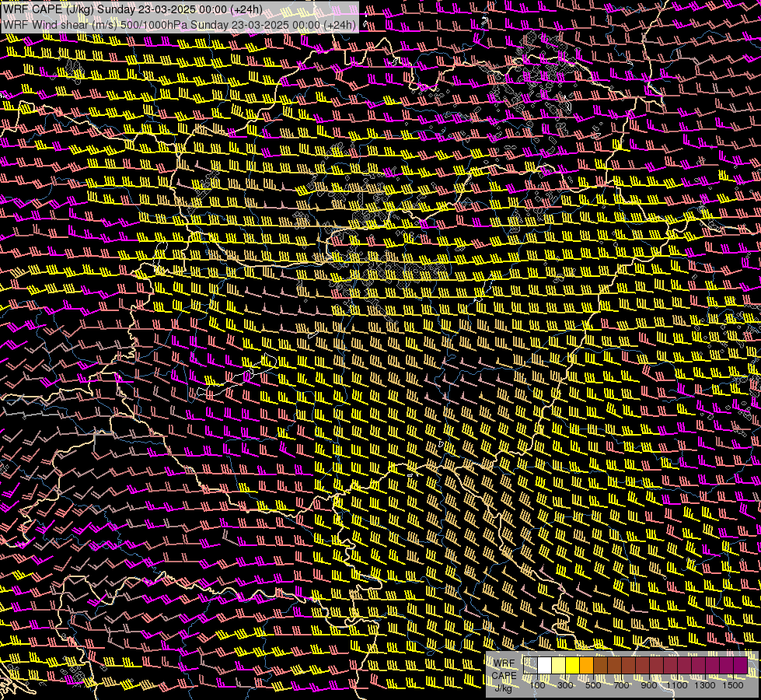Select the orange legend swatch
The height and width of the screenshot is (700, 761).
coord(586,665)
